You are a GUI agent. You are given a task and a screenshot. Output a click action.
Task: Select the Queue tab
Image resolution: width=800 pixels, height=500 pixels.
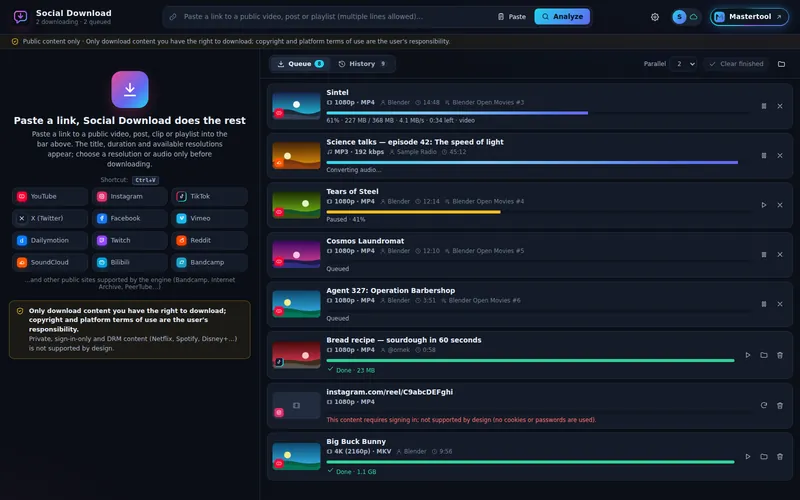[x=300, y=64]
